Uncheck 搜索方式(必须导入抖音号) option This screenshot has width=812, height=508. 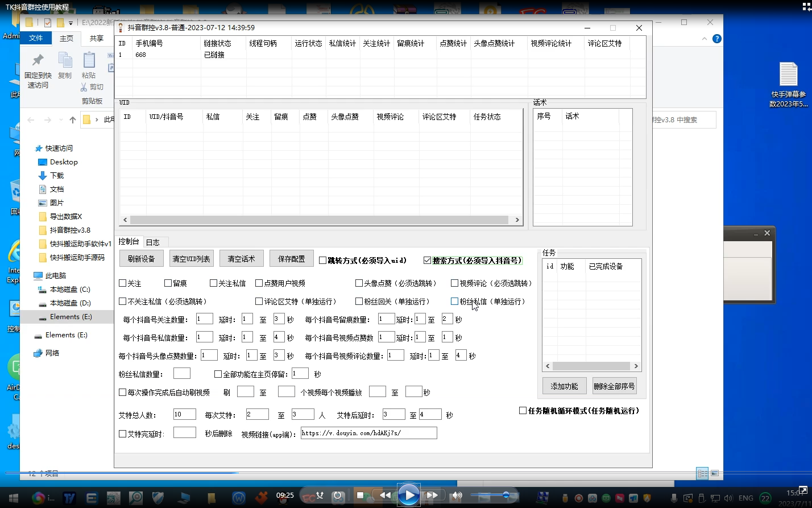tap(428, 261)
